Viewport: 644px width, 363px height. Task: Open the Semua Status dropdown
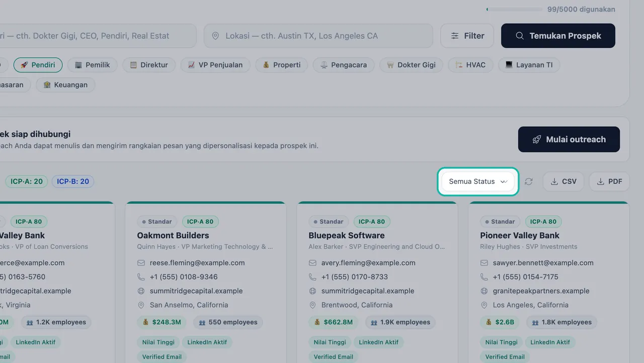pos(478,182)
